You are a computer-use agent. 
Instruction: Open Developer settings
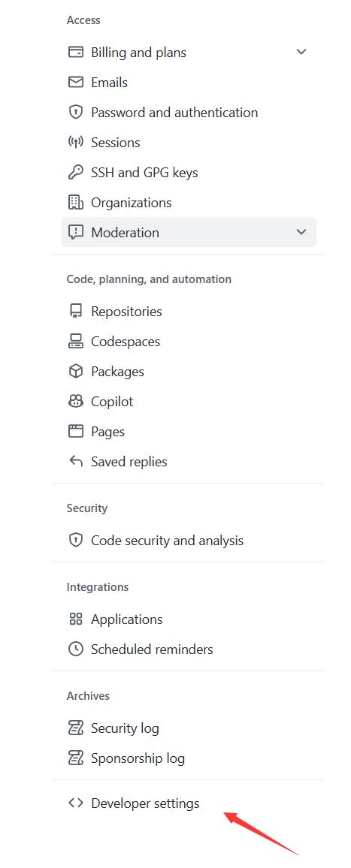pos(189,803)
